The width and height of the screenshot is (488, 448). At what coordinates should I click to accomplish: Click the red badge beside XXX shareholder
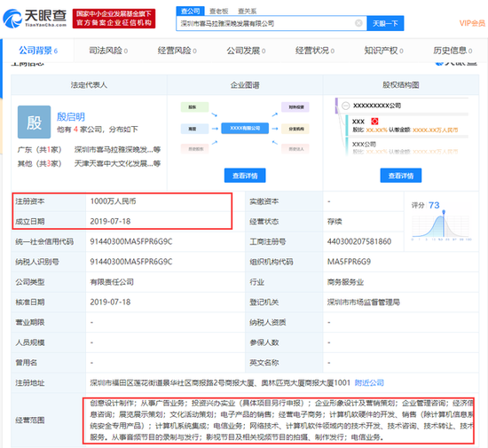(x=374, y=122)
